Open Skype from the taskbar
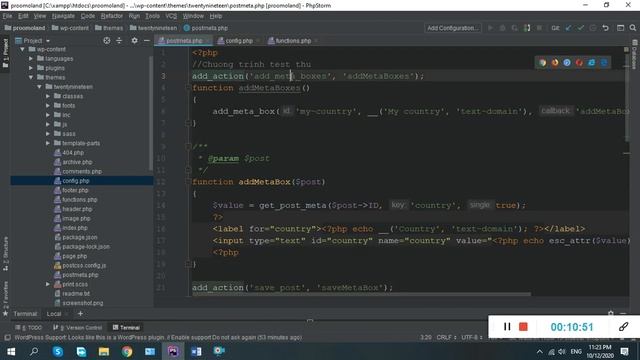This screenshot has height=360, width=640. [x=58, y=351]
